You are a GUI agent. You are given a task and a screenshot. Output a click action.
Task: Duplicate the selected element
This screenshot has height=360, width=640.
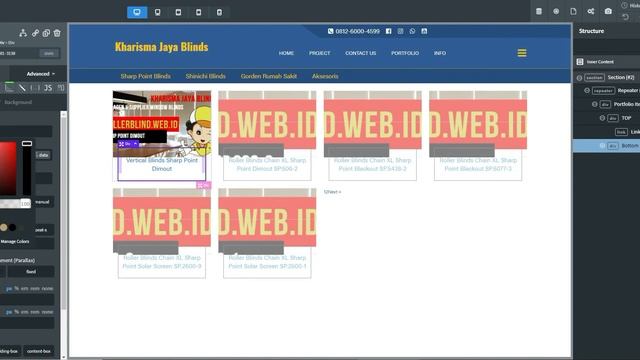pyautogui.click(x=46, y=33)
